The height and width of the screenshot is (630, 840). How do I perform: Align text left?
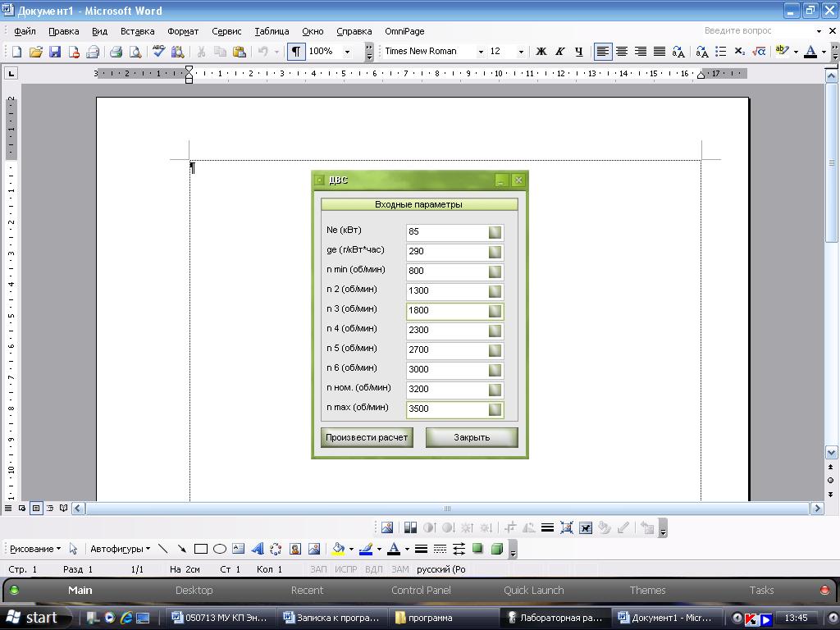point(603,52)
